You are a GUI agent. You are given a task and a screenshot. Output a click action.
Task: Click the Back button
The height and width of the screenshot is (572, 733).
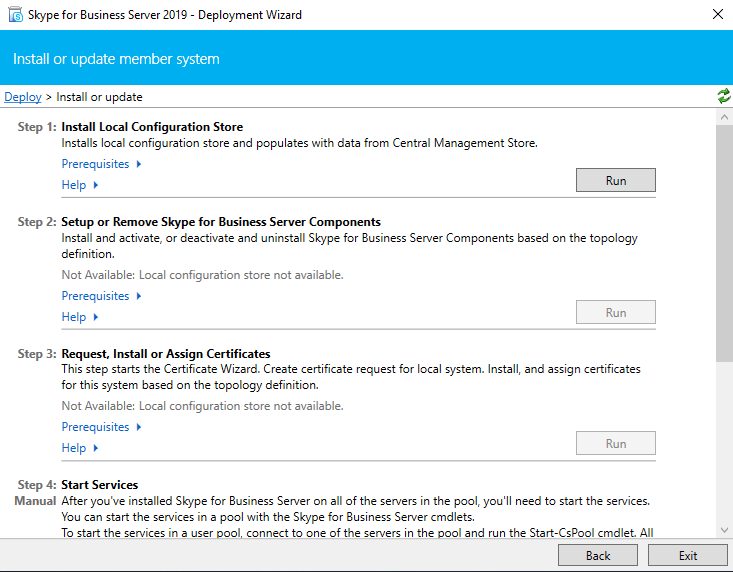click(597, 555)
